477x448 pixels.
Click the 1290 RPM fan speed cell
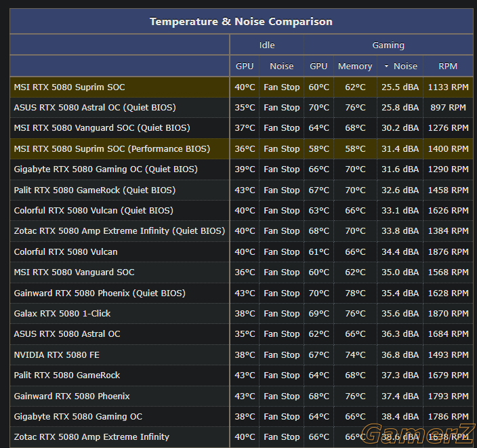pos(448,169)
